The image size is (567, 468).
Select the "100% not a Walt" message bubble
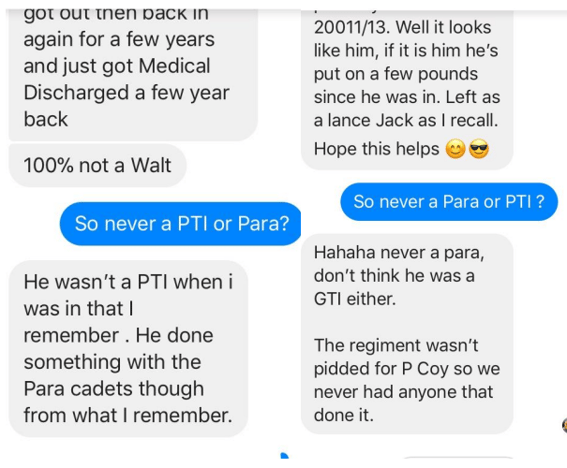click(x=97, y=165)
